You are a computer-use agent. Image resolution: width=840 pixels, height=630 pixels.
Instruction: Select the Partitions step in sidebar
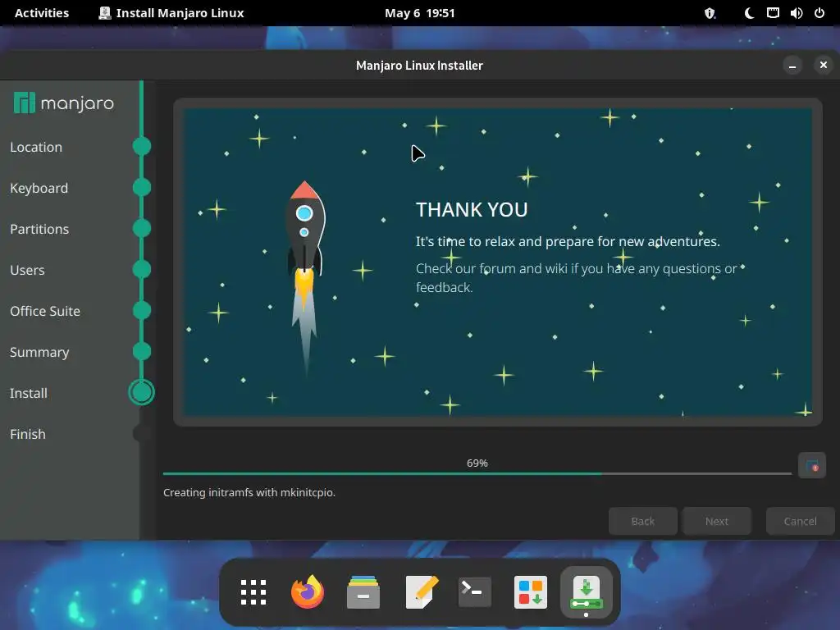39,229
